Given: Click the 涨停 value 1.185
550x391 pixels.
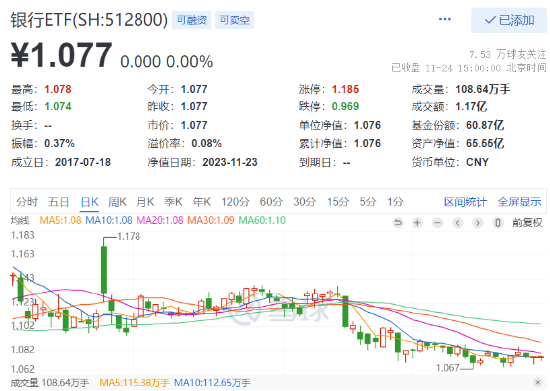Looking at the screenshot, I should (346, 89).
